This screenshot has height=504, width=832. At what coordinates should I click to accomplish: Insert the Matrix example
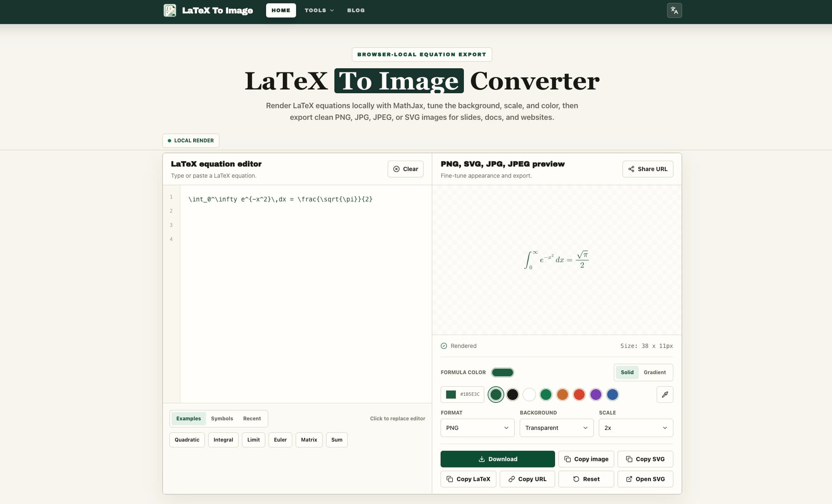point(309,440)
